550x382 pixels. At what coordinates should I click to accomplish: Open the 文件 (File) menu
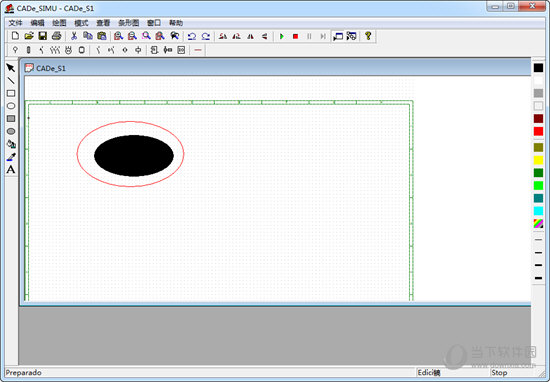click(15, 23)
